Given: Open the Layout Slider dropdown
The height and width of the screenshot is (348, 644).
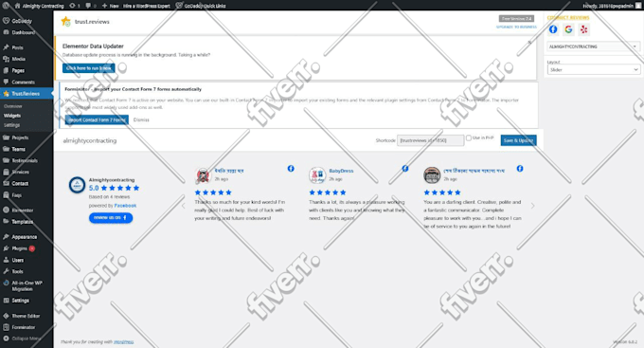Looking at the screenshot, I should click(x=594, y=69).
